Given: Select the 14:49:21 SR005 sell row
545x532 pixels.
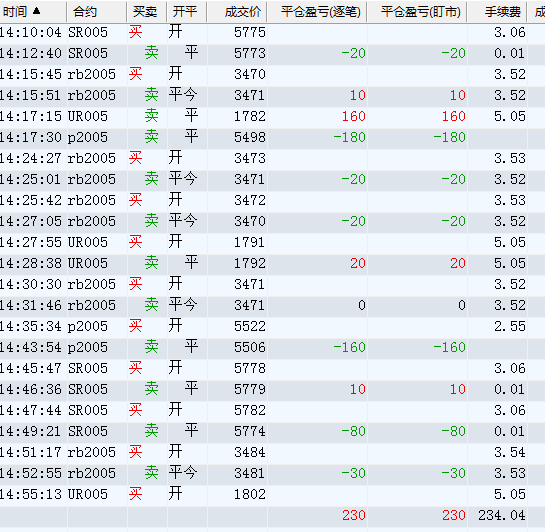Looking at the screenshot, I should (x=272, y=432).
